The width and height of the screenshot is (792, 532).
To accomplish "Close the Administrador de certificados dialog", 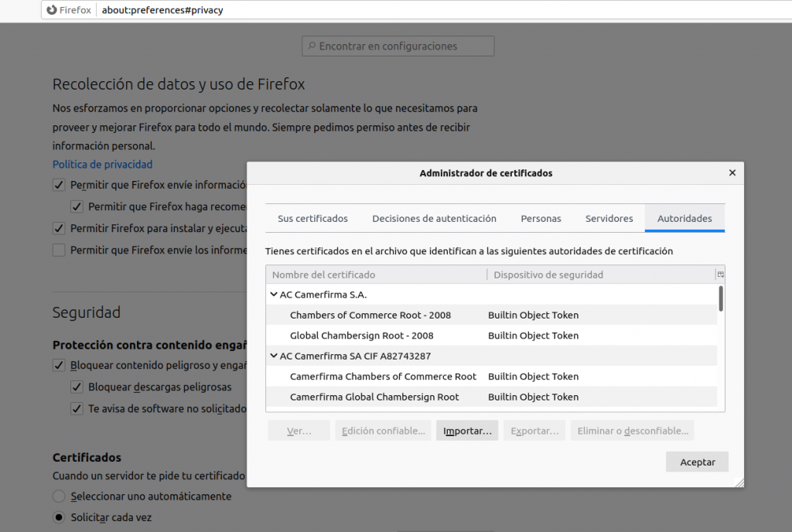I will pos(732,172).
